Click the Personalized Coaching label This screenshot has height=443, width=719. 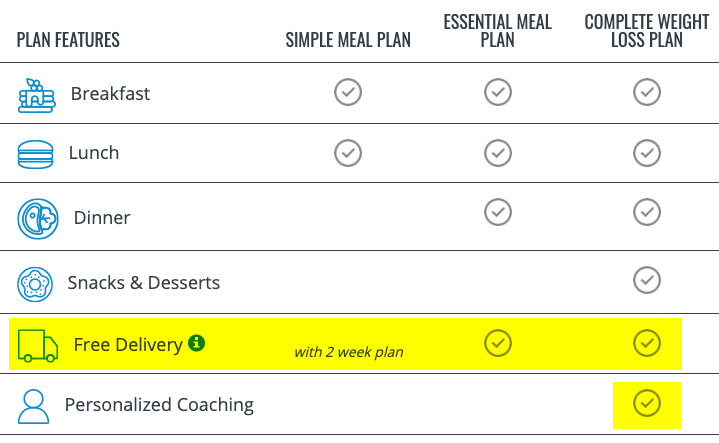click(159, 405)
